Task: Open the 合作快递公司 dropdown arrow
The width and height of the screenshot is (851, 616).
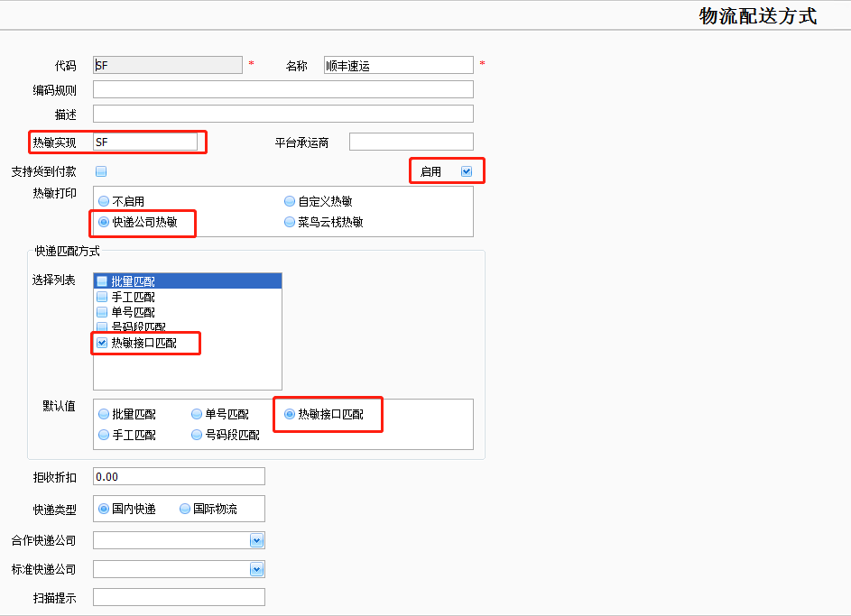Action: point(256,540)
